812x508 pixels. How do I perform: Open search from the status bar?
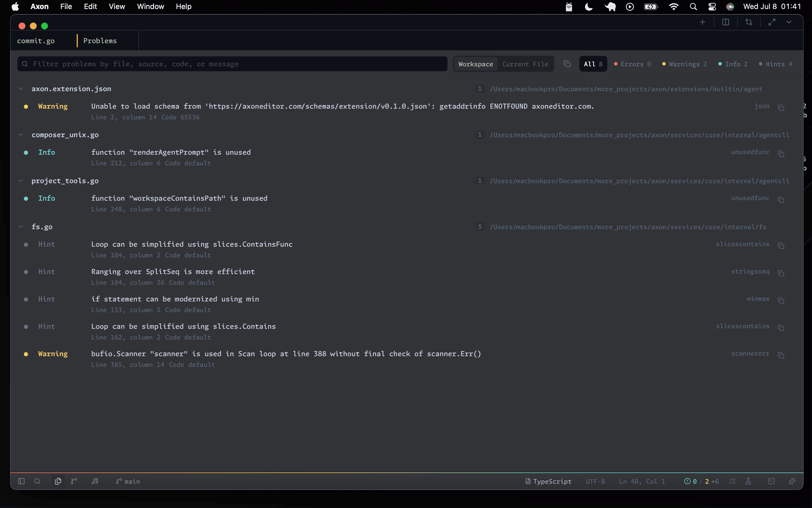(x=37, y=481)
